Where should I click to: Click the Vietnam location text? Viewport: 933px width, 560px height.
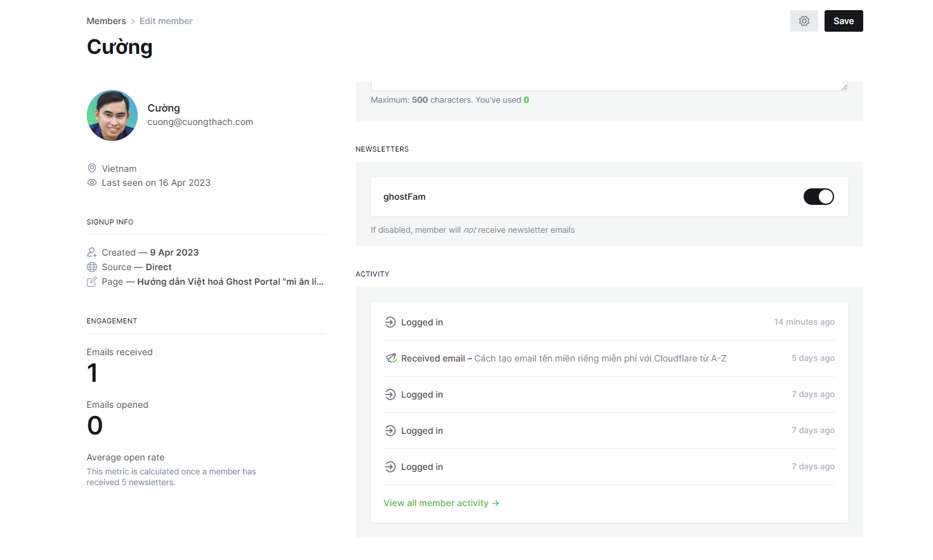coord(119,169)
